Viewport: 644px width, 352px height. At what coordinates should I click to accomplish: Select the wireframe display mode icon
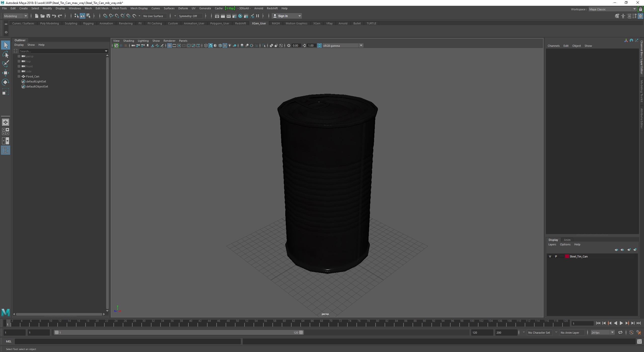pyautogui.click(x=205, y=46)
